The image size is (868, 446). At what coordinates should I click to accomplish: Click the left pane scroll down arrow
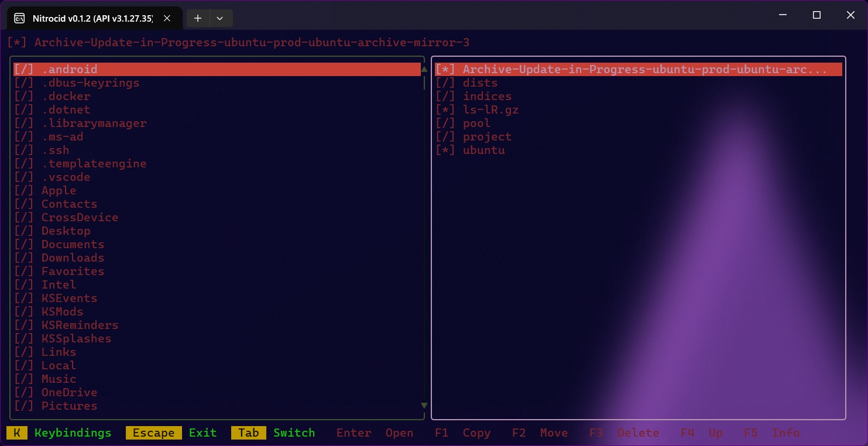click(x=424, y=406)
